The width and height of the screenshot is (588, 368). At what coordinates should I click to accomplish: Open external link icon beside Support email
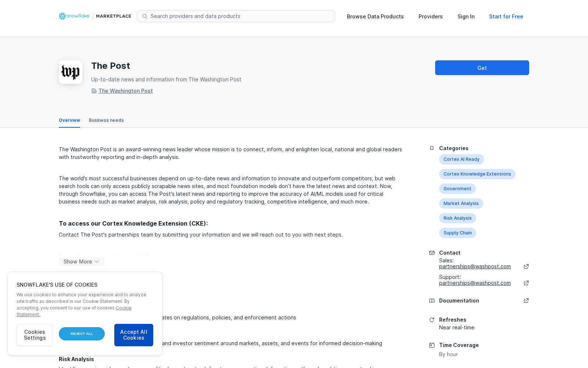[526, 283]
